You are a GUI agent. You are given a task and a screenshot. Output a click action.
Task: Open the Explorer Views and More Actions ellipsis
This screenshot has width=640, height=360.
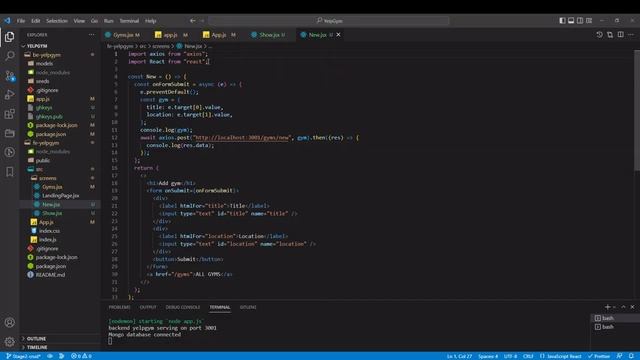[x=91, y=35]
